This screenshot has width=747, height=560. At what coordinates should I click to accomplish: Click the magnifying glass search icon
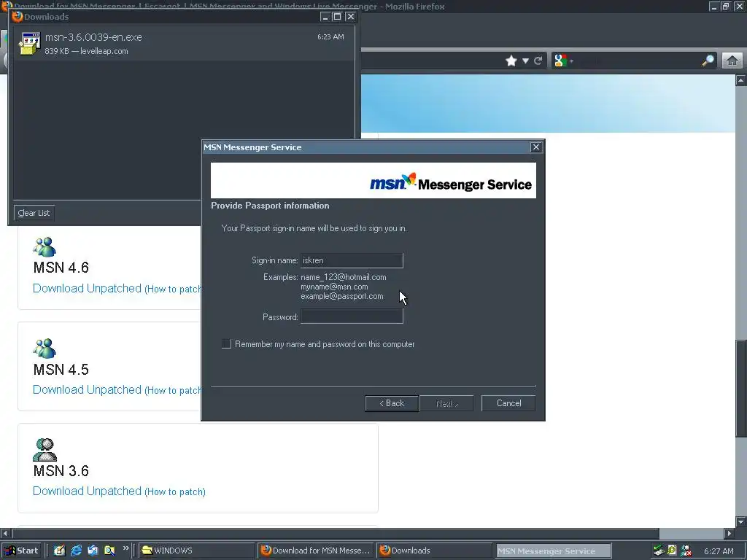(x=708, y=61)
